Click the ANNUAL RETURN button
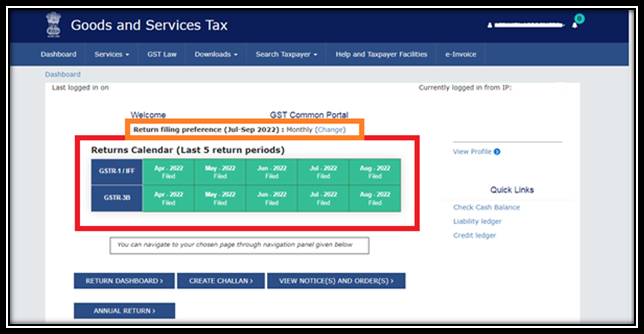 coord(124,311)
